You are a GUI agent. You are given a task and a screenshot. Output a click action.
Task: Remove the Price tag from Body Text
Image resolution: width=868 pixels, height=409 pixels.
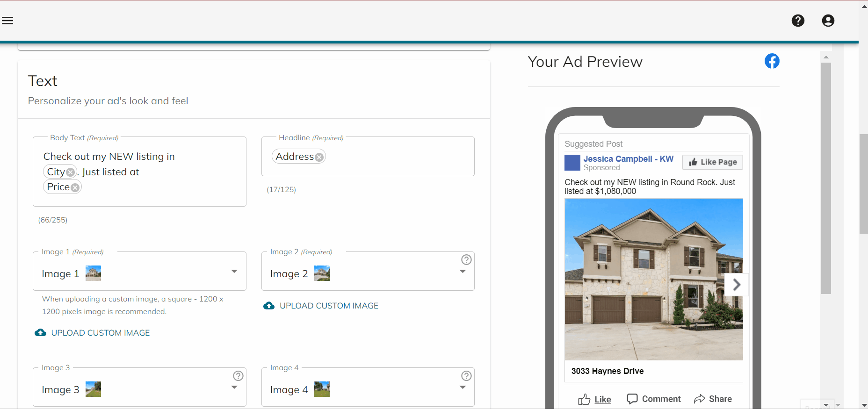pos(75,187)
